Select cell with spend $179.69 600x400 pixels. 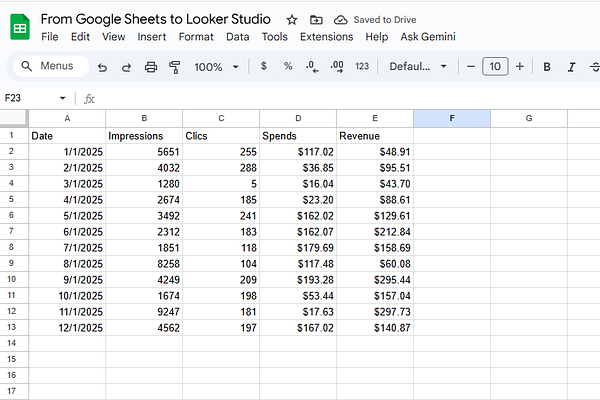[x=298, y=248]
